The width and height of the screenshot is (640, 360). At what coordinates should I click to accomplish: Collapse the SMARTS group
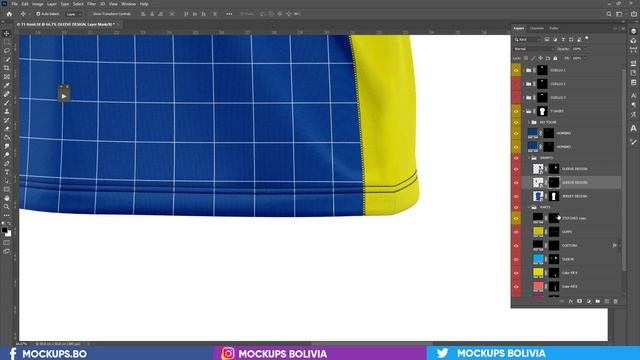(529, 158)
